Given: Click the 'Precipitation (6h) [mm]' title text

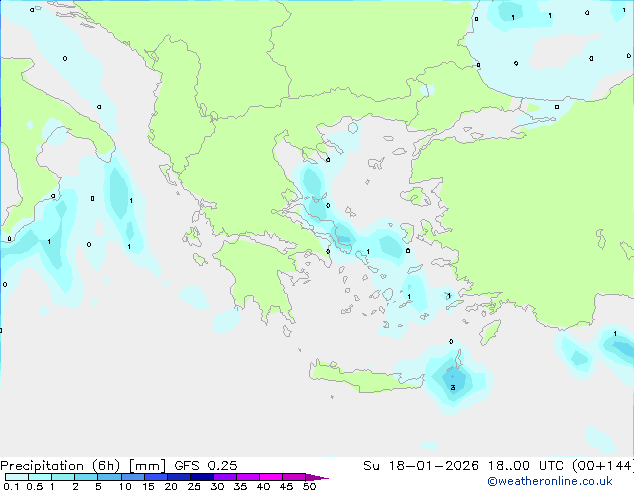Looking at the screenshot, I should [83, 466].
